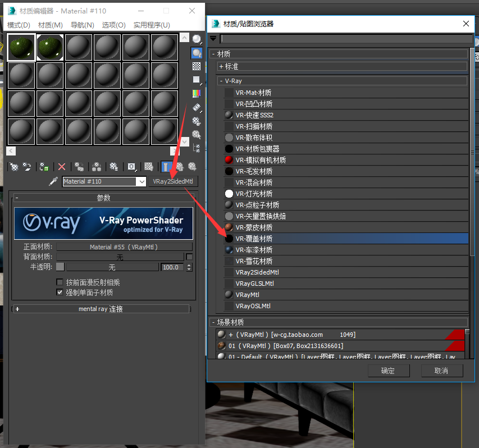This screenshot has height=448, width=479.
Task: Open the 实用程序(U) menu
Action: (x=152, y=25)
